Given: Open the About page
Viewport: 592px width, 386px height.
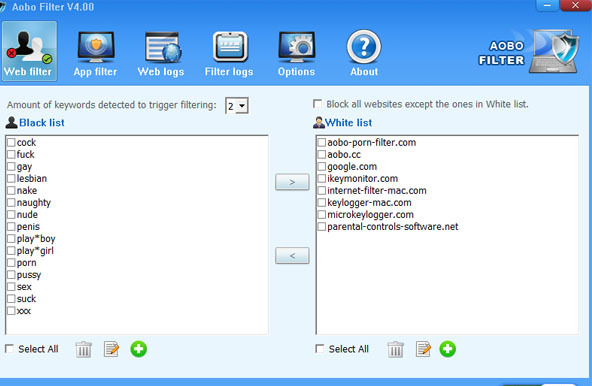Looking at the screenshot, I should point(364,54).
